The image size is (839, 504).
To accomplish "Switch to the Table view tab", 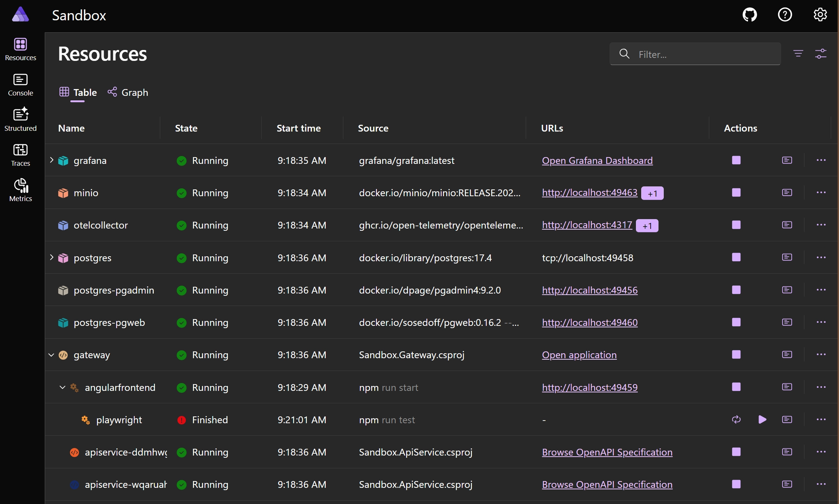I will pos(78,92).
